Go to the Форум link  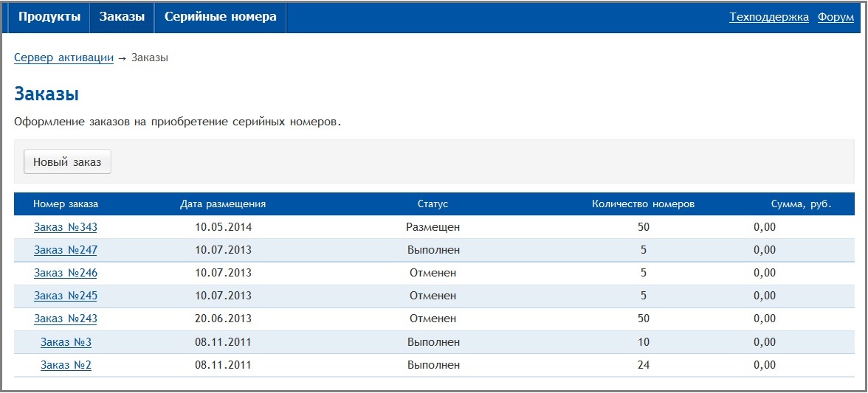click(x=836, y=17)
